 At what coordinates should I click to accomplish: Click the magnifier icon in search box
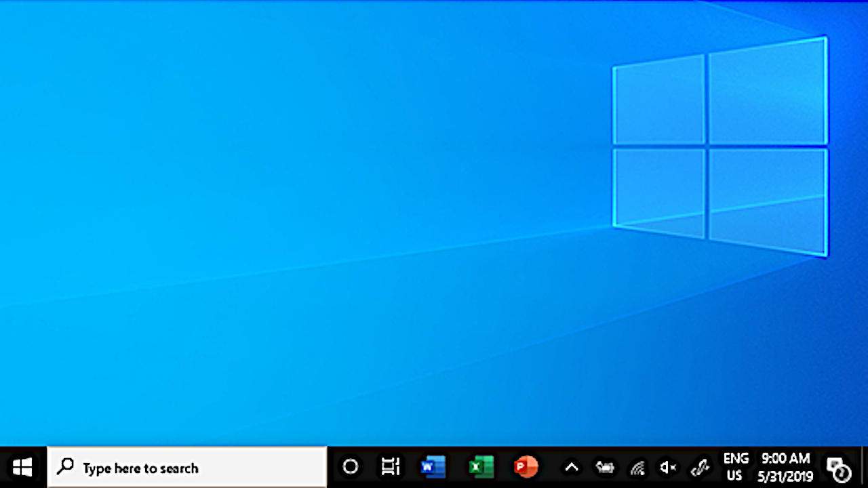pos(65,466)
